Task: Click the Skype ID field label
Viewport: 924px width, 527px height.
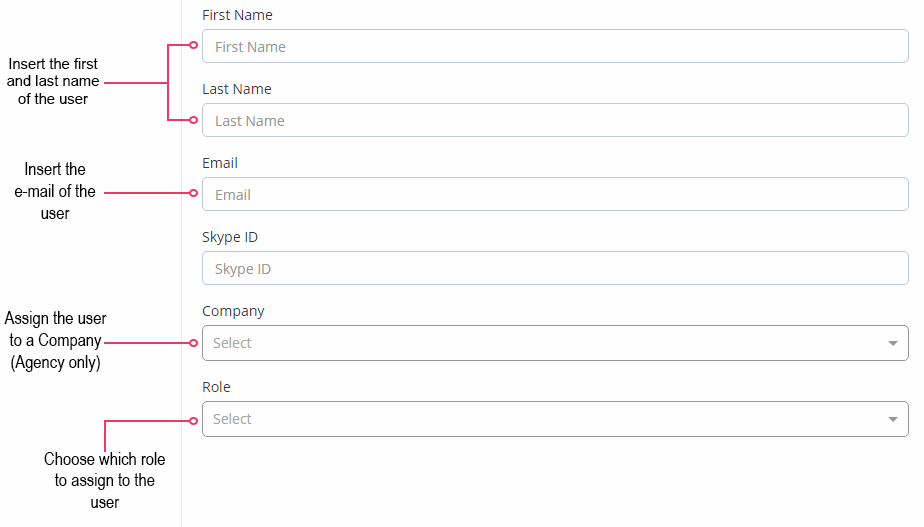Action: click(230, 238)
